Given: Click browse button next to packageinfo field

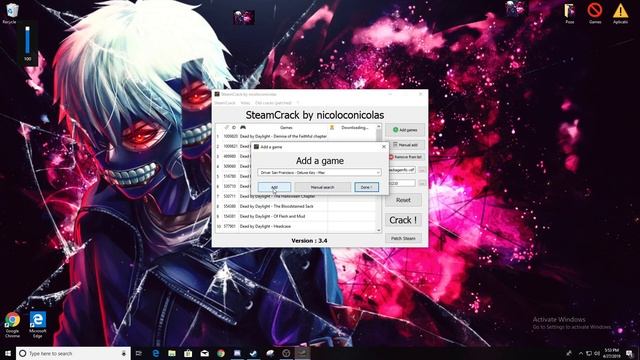Looking at the screenshot, I should coord(422,170).
